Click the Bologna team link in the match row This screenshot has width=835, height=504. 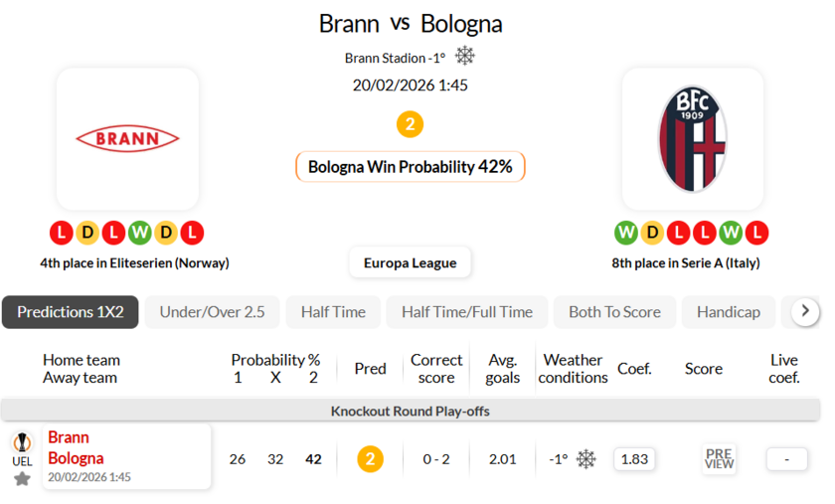(x=76, y=458)
